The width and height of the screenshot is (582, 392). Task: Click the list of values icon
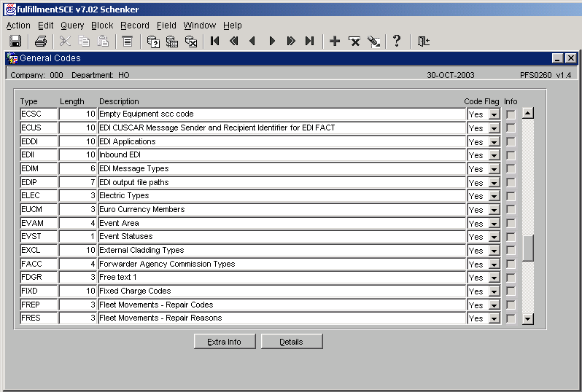pos(128,41)
